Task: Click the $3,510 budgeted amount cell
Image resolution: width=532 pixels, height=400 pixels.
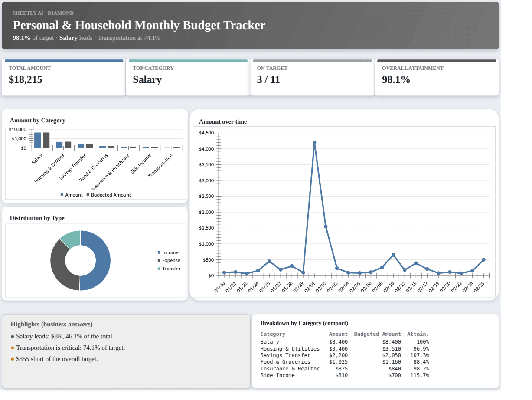Action: (x=392, y=349)
